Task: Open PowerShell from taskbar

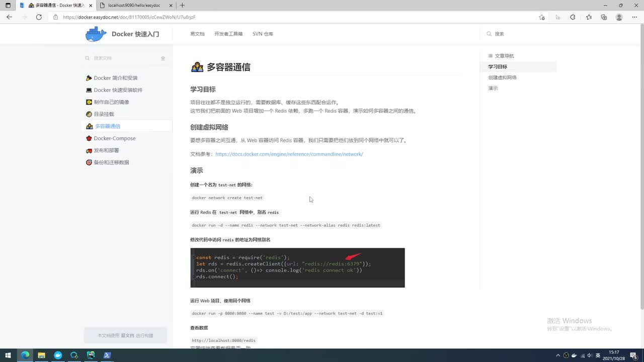Action: pyautogui.click(x=107, y=355)
